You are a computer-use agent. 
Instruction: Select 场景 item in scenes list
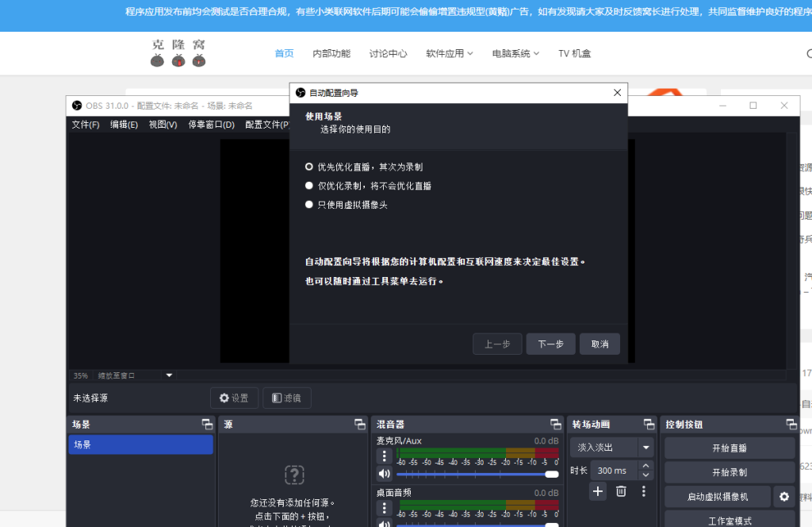coord(141,444)
